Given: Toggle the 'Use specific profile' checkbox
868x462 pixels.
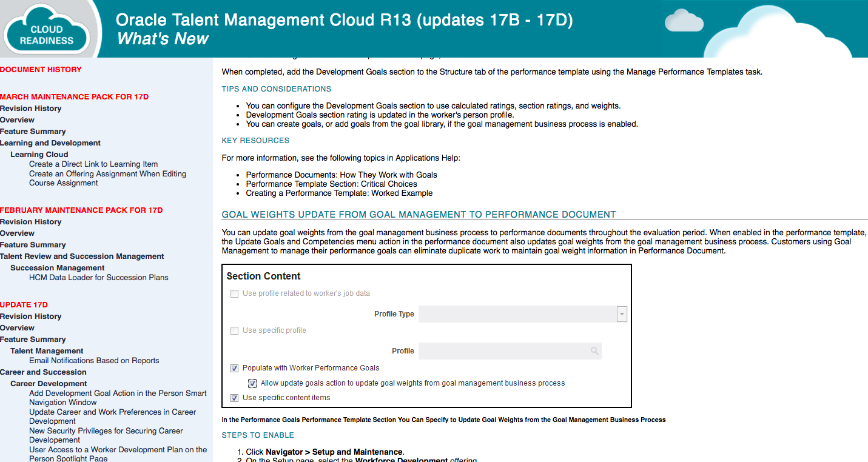Looking at the screenshot, I should [x=234, y=330].
